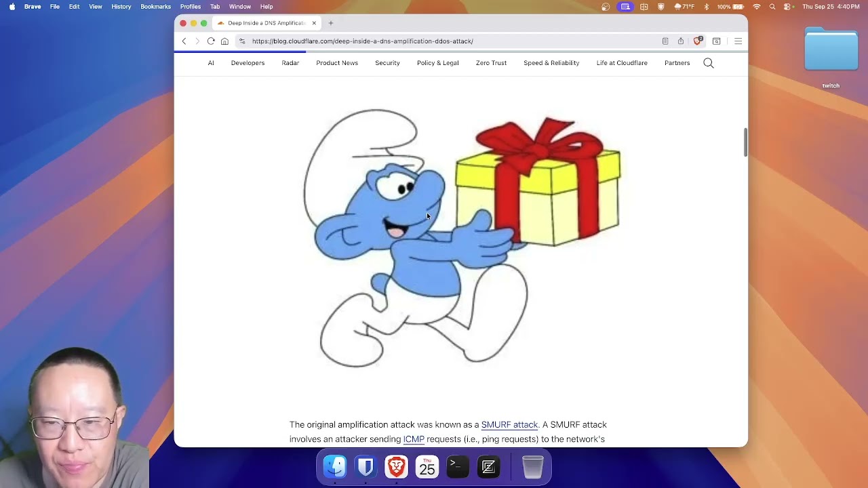Go to the AI blog category
Image resolution: width=868 pixels, height=488 pixels.
click(211, 63)
